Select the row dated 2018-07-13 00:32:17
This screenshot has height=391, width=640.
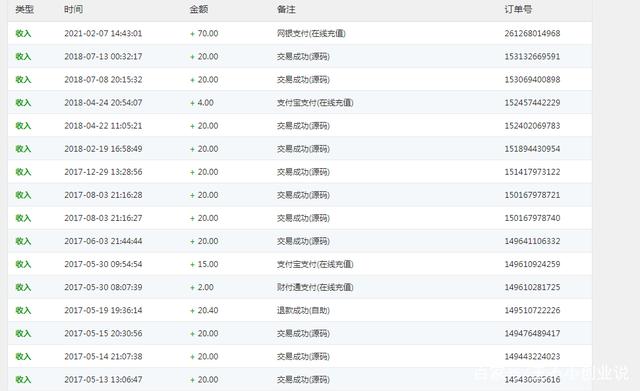(300, 56)
